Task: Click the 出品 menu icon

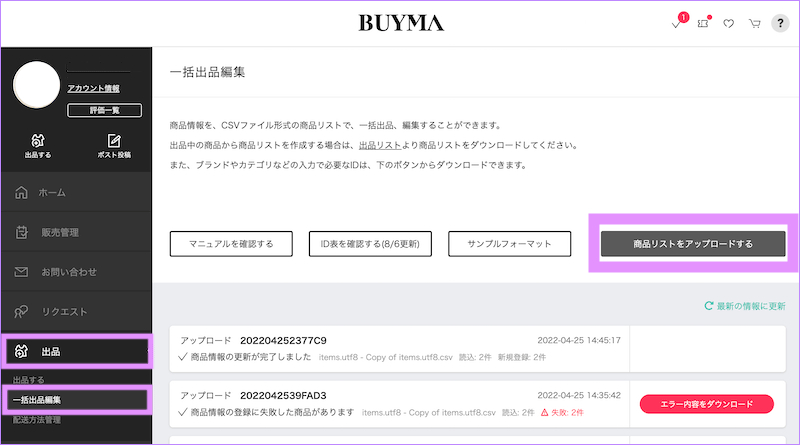Action: click(21, 352)
